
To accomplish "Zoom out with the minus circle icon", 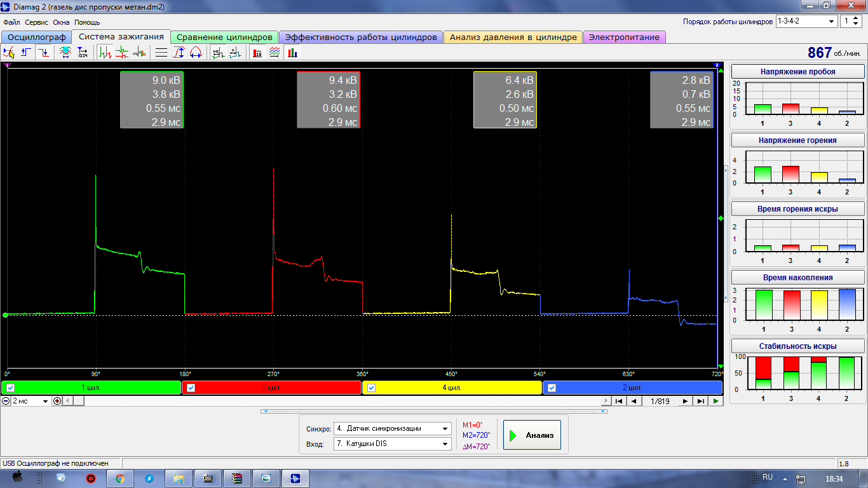I will pos(6,401).
